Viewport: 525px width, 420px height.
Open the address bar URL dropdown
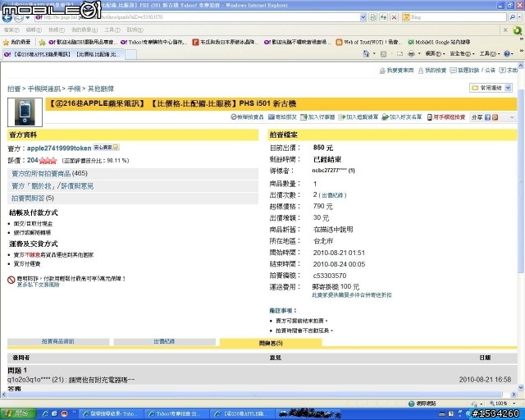(363, 17)
